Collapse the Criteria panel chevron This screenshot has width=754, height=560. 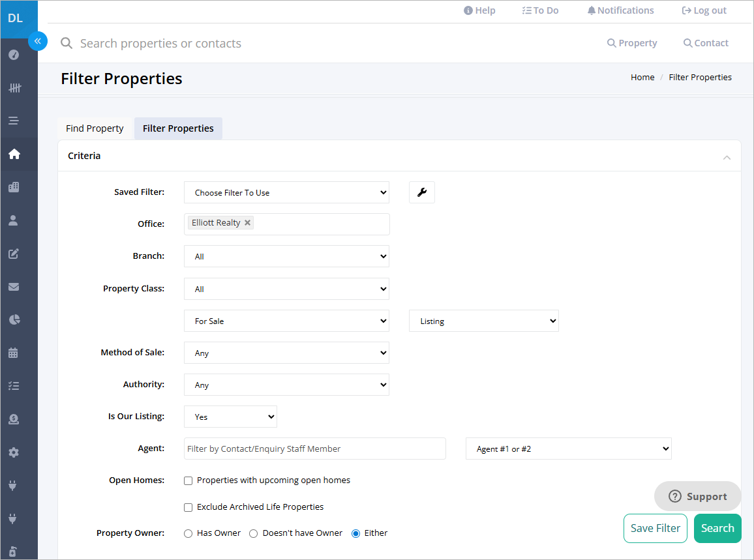(727, 157)
